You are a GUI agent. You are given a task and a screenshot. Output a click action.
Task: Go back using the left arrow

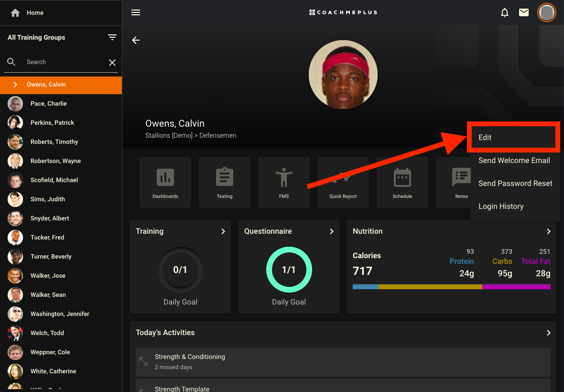(x=136, y=40)
